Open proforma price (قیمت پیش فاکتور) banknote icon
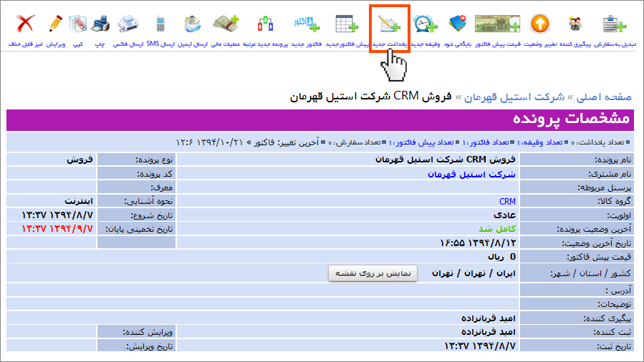Image resolution: width=644 pixels, height=362 pixels. [x=497, y=24]
